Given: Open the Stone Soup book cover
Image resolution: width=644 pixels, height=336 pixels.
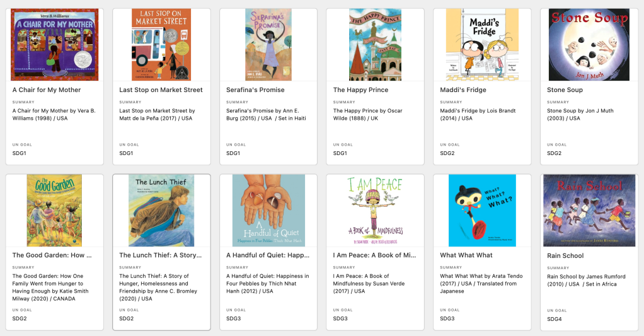Looking at the screenshot, I should coord(589,45).
